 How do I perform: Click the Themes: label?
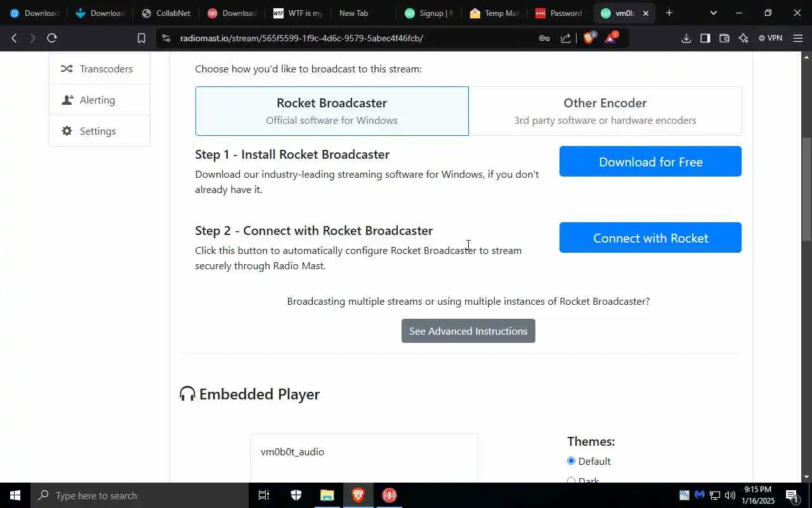[591, 441]
